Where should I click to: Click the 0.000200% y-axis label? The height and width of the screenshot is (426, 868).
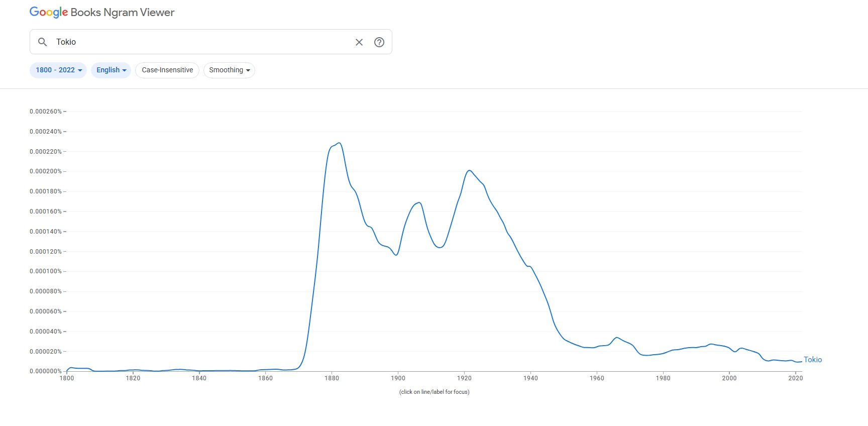(46, 171)
